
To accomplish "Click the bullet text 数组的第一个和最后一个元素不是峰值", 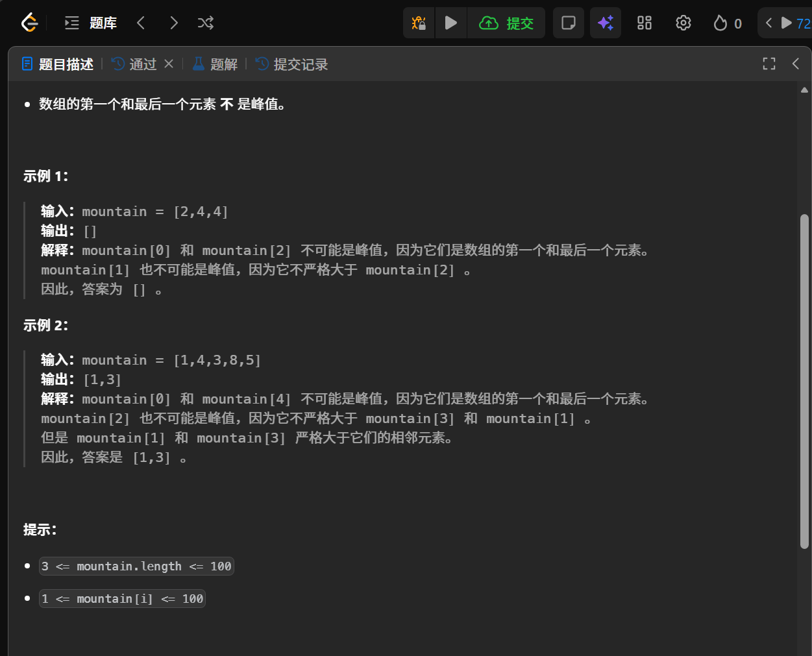I will (162, 104).
